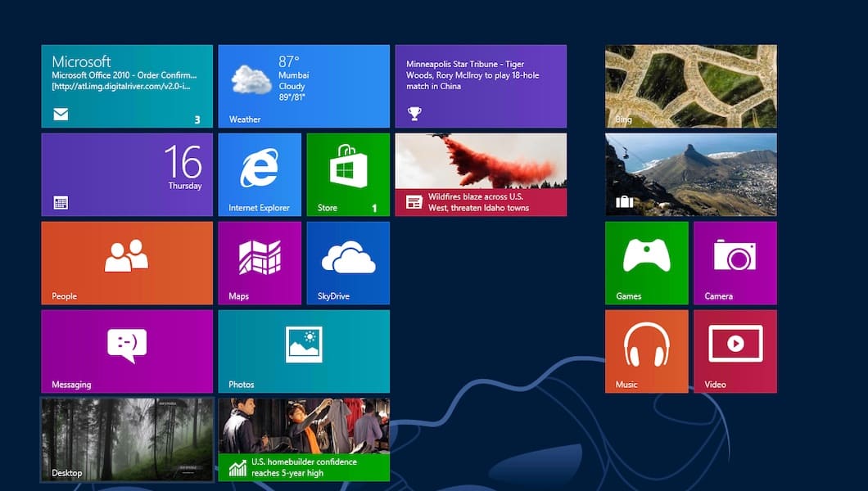Open the Weather tile showing Mumbai

point(304,85)
